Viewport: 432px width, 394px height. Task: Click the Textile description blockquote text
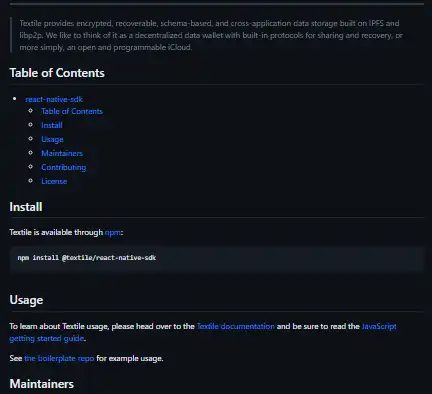pyautogui.click(x=211, y=35)
